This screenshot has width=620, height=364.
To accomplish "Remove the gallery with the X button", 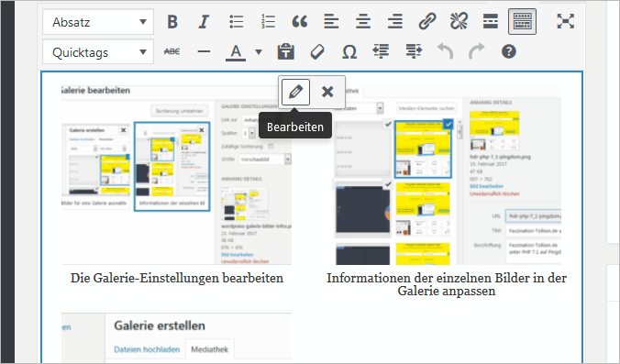I will coord(327,92).
